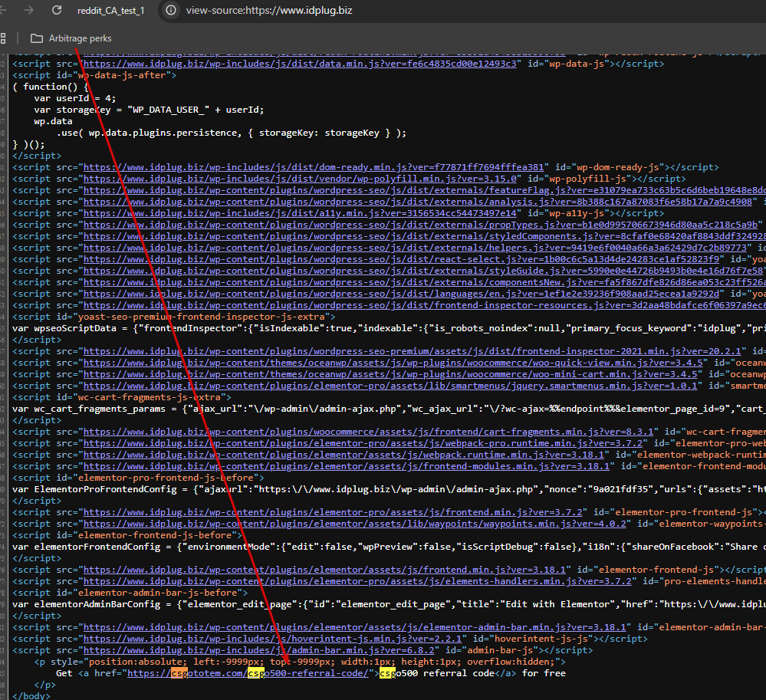Open the elements-handlers.min.js link

tap(357, 581)
